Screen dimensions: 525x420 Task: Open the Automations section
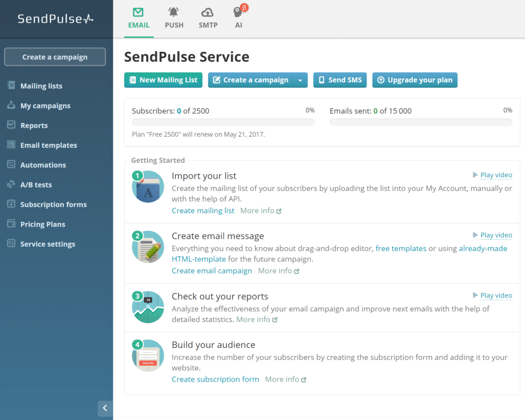(43, 164)
